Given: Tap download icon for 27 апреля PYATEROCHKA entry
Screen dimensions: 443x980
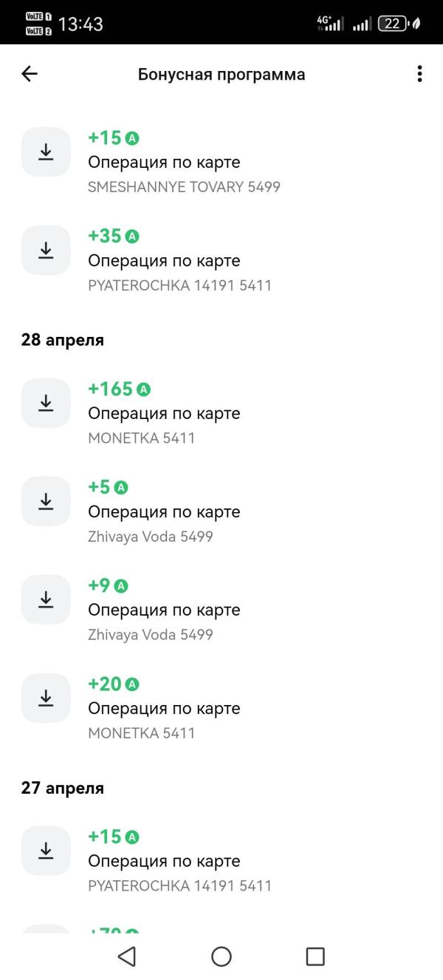Looking at the screenshot, I should click(46, 851).
